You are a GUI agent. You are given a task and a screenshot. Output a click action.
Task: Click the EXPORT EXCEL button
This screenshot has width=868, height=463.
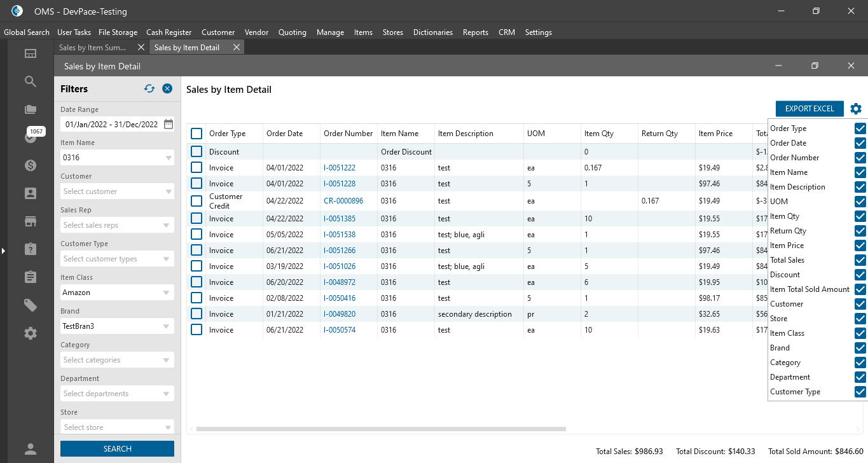(x=809, y=109)
